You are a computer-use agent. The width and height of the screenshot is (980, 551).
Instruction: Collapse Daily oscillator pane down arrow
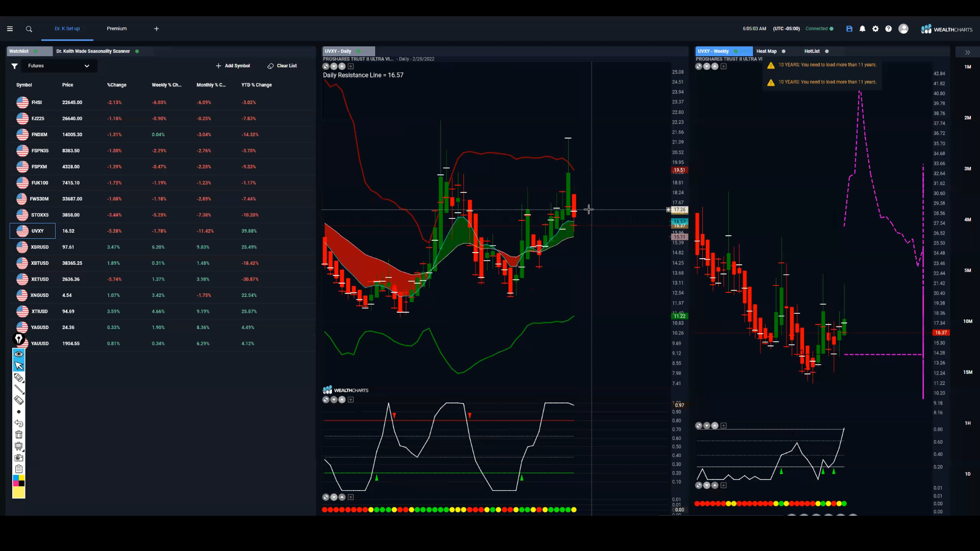[334, 399]
